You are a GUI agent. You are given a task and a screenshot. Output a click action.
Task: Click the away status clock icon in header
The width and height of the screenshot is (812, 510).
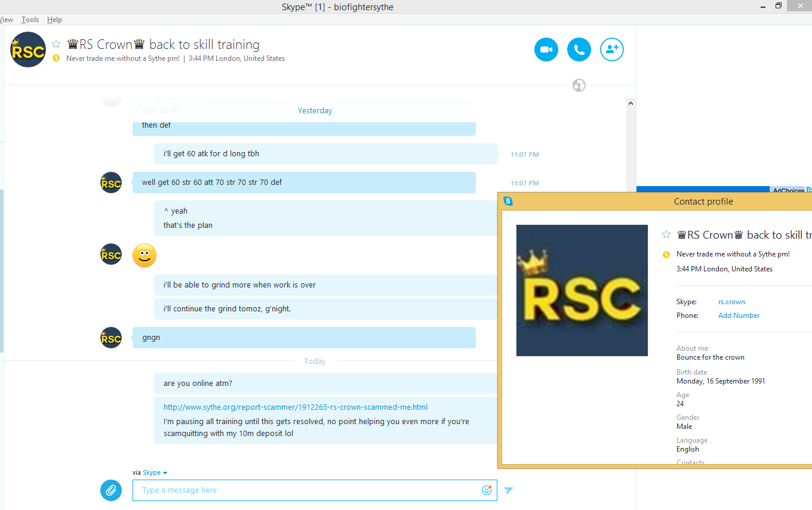[56, 58]
